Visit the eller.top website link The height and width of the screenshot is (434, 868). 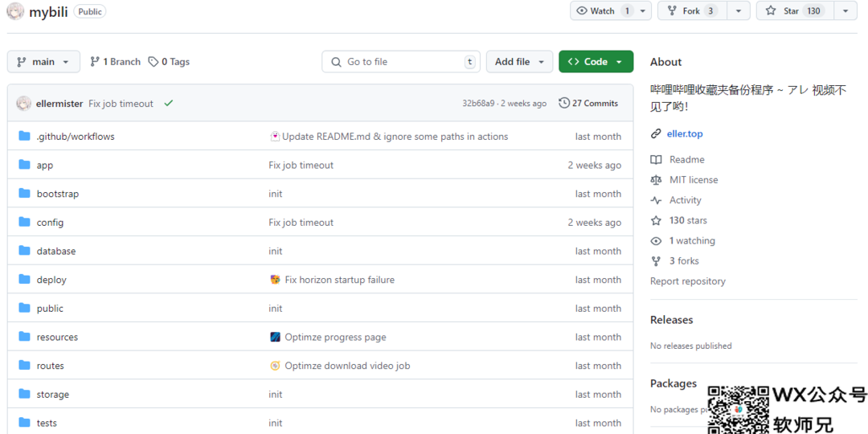click(x=685, y=134)
